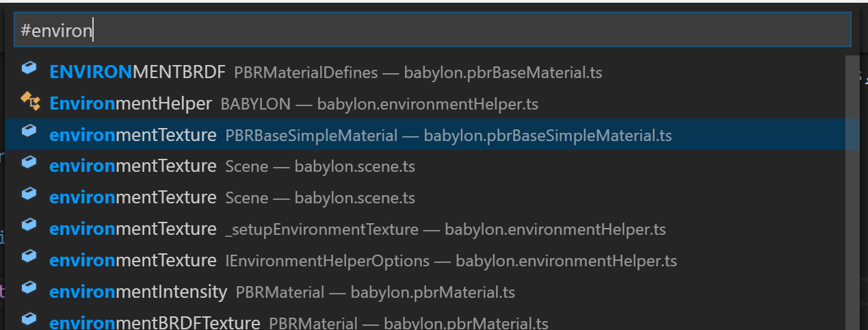The image size is (868, 330).
Task: Go to the environmentBRDFTexture PBRMaterial symbol
Action: [432, 321]
